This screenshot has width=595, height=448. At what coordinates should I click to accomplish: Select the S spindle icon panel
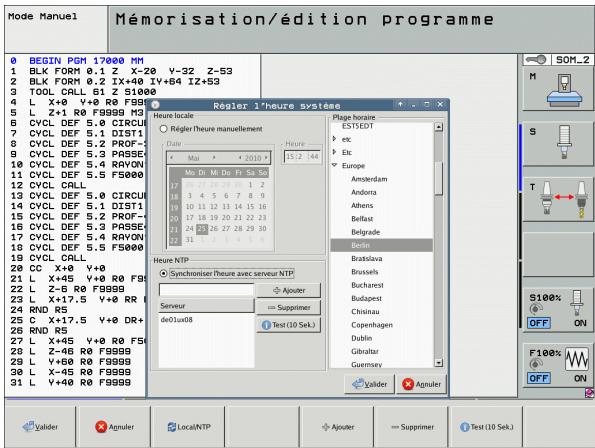click(x=558, y=143)
